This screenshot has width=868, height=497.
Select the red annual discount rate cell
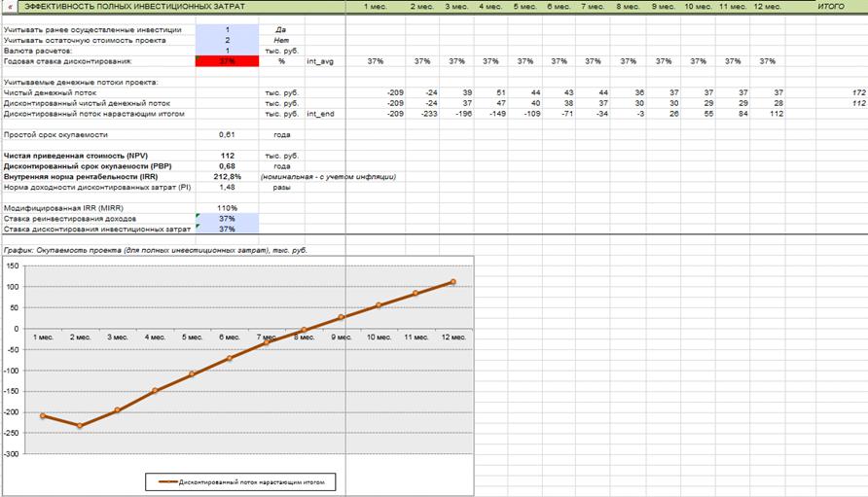point(227,60)
